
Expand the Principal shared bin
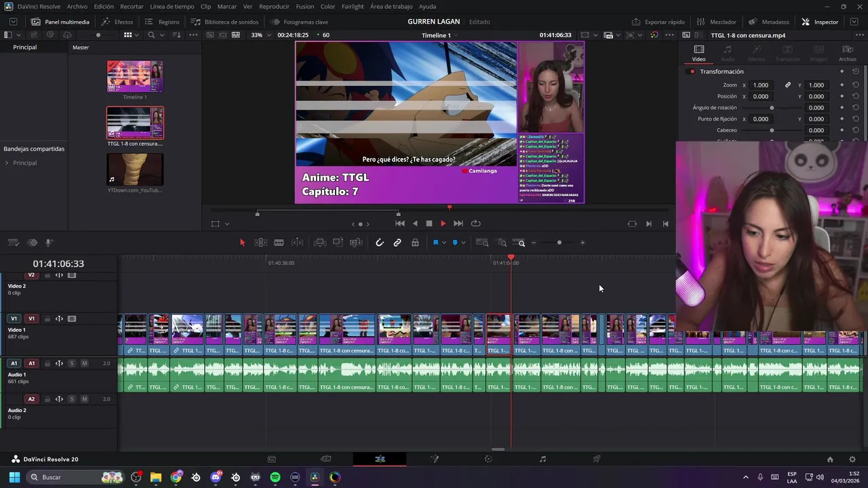point(7,163)
